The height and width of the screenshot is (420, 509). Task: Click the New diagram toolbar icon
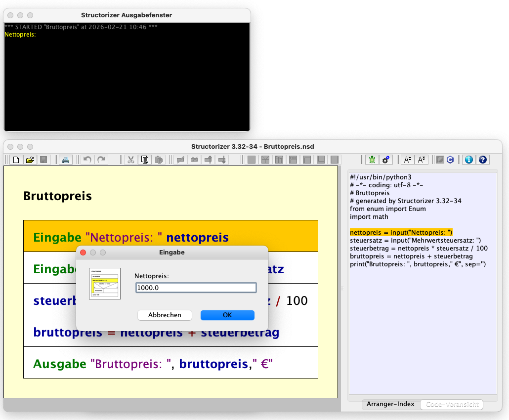(16, 160)
